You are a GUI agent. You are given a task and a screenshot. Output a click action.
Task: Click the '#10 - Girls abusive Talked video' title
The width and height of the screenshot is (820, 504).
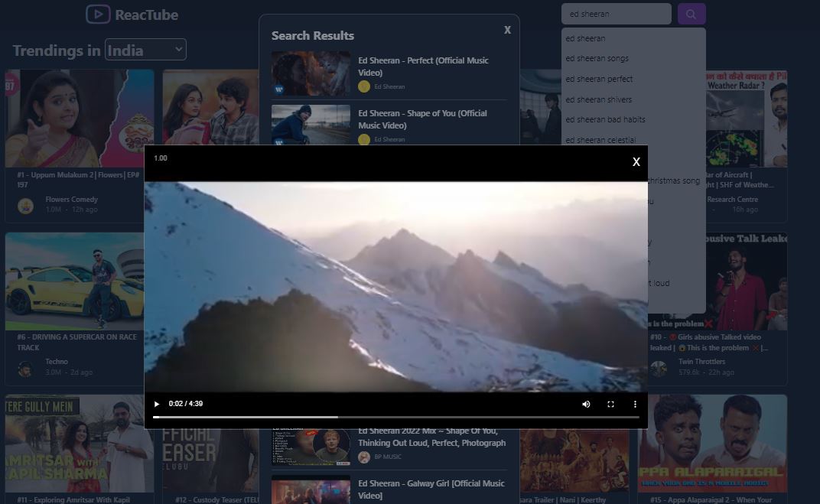[x=709, y=343]
